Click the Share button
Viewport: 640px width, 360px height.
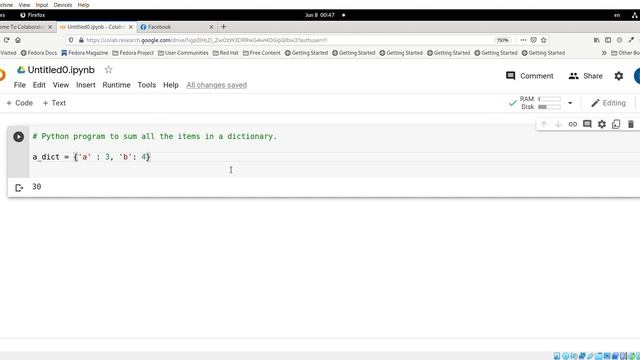tap(586, 76)
